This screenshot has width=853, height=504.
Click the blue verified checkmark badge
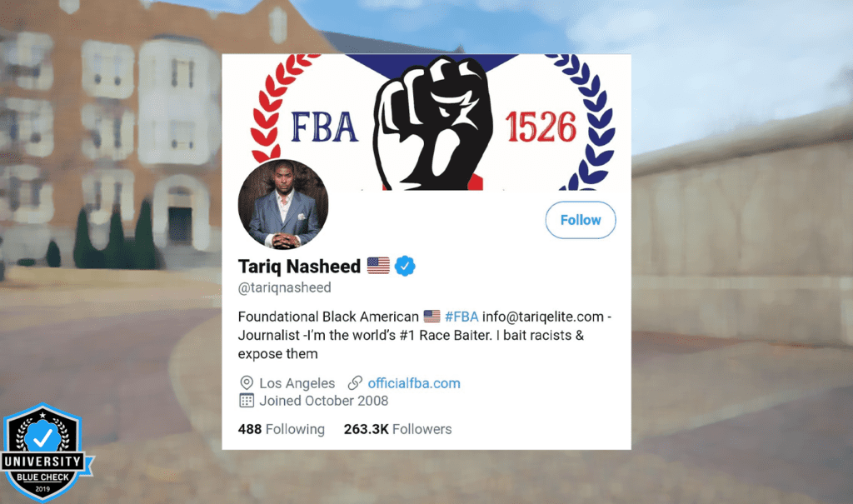click(x=405, y=266)
